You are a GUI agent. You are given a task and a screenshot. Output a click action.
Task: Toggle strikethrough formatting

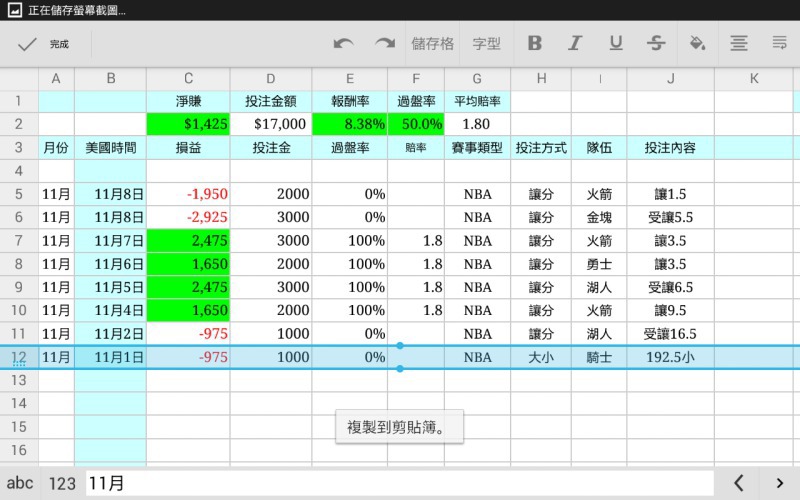[x=656, y=43]
